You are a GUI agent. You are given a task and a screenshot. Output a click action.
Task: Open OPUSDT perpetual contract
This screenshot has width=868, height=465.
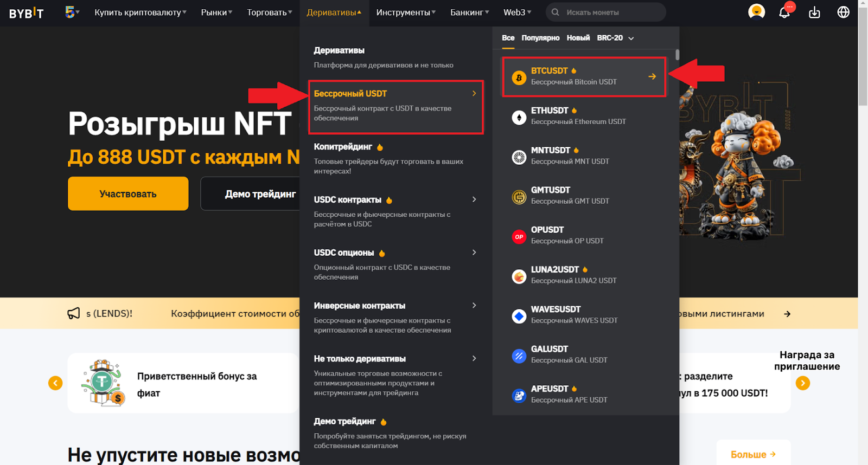pos(584,235)
